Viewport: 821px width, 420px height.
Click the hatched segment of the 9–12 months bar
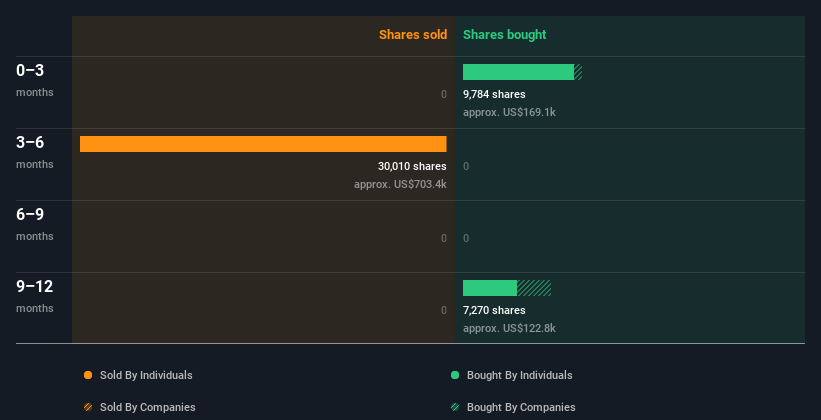[534, 288]
